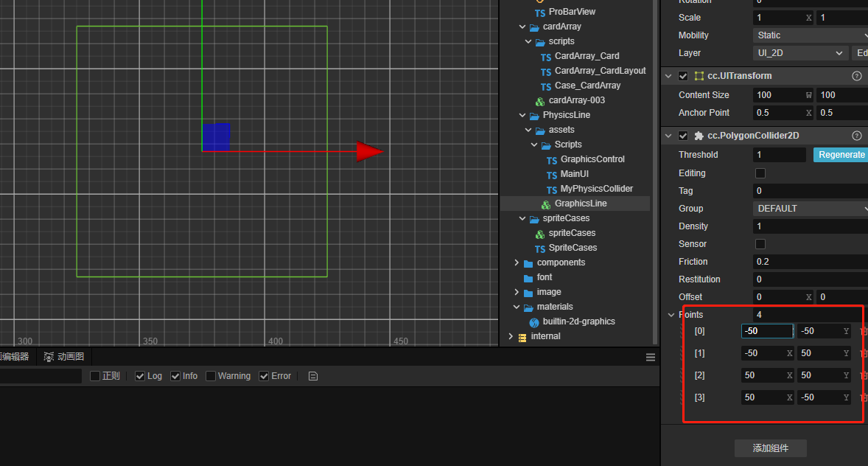Click the Friction value field

pyautogui.click(x=811, y=262)
